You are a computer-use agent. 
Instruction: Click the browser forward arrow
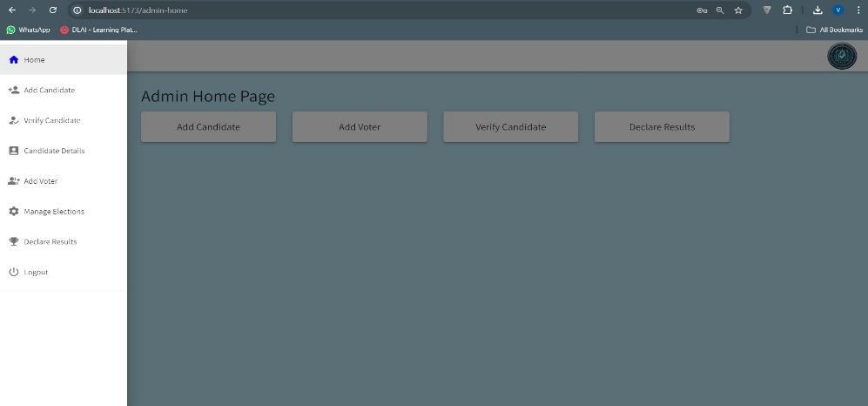[x=32, y=10]
